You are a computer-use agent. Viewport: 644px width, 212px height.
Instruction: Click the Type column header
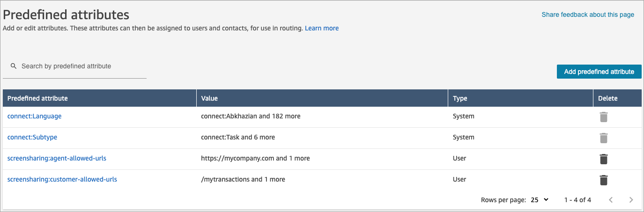[460, 98]
